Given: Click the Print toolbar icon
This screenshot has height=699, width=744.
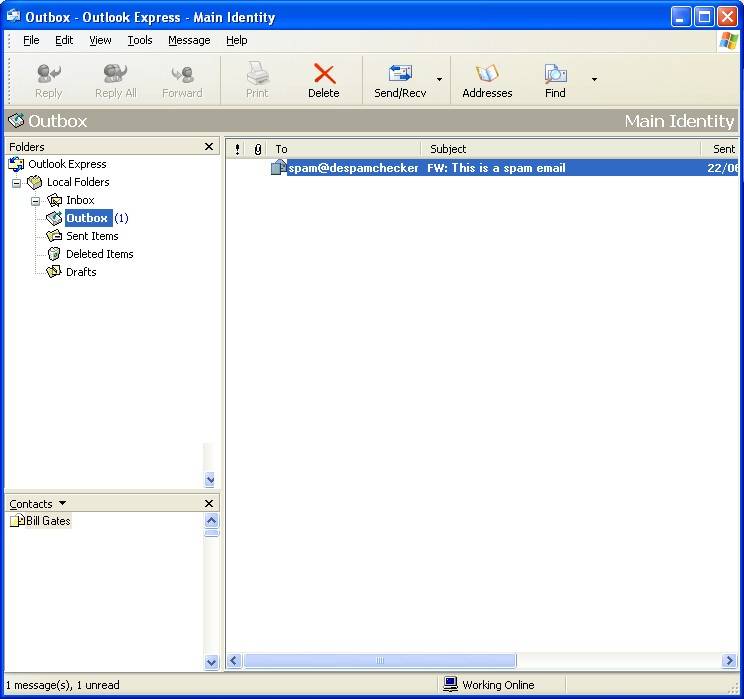Looking at the screenshot, I should pyautogui.click(x=257, y=73).
